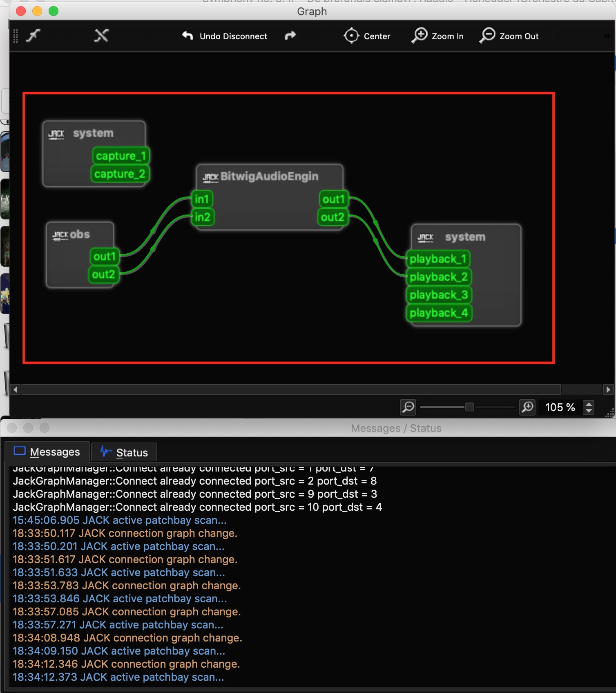Select the playback_3 port
Image resolution: width=616 pixels, height=693 pixels.
(x=439, y=295)
